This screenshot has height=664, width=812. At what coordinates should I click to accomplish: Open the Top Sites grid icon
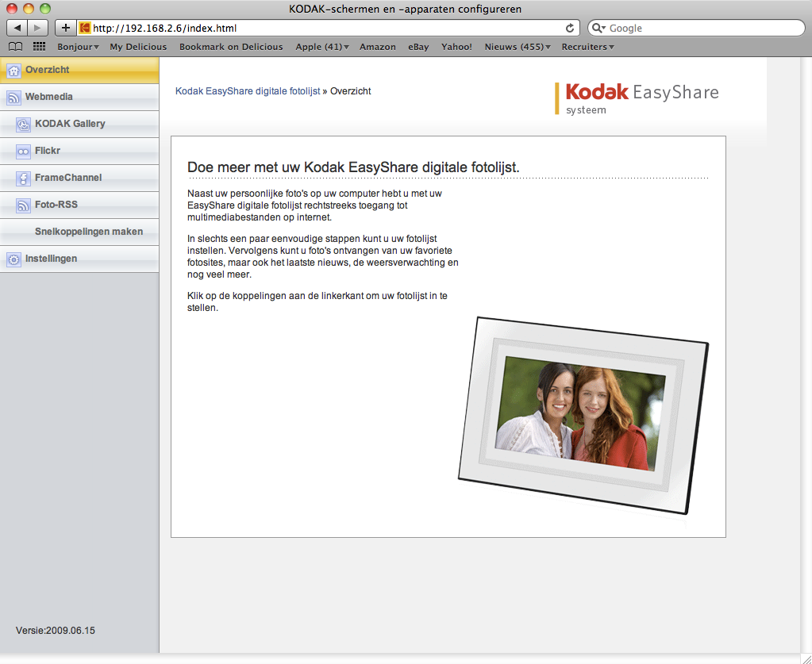(x=39, y=47)
